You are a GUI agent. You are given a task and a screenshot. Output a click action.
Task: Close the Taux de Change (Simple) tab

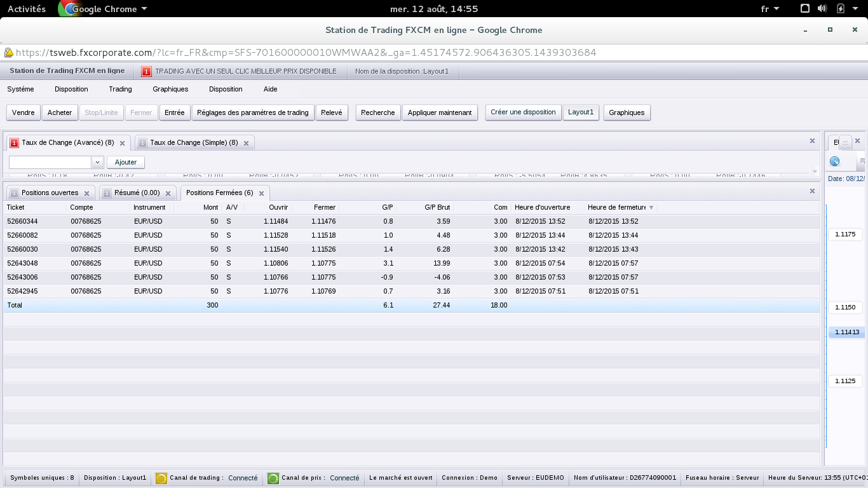246,144
